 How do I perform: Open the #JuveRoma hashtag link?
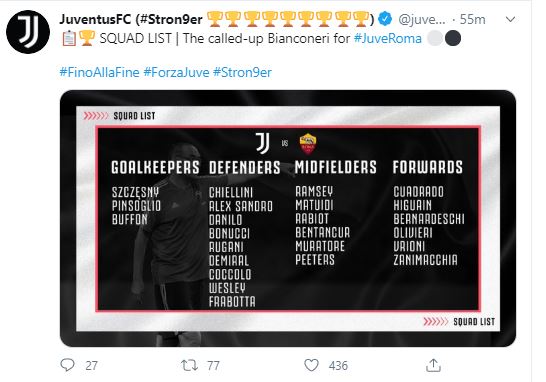click(x=388, y=38)
